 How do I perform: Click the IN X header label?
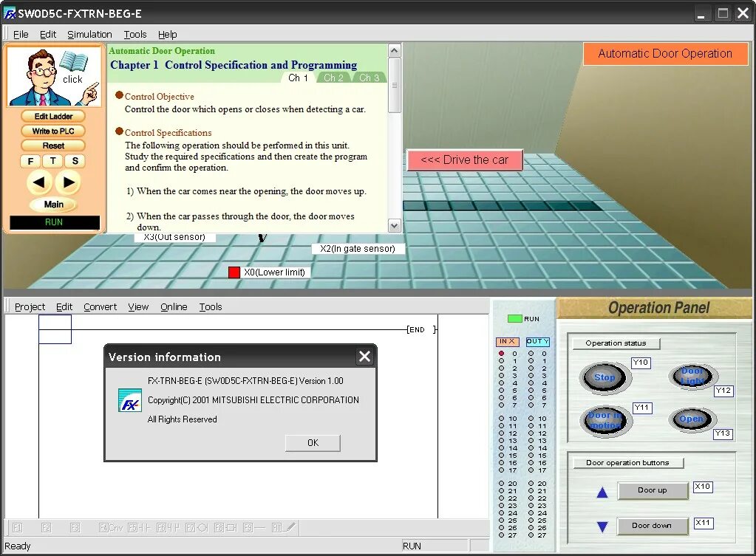pos(507,342)
